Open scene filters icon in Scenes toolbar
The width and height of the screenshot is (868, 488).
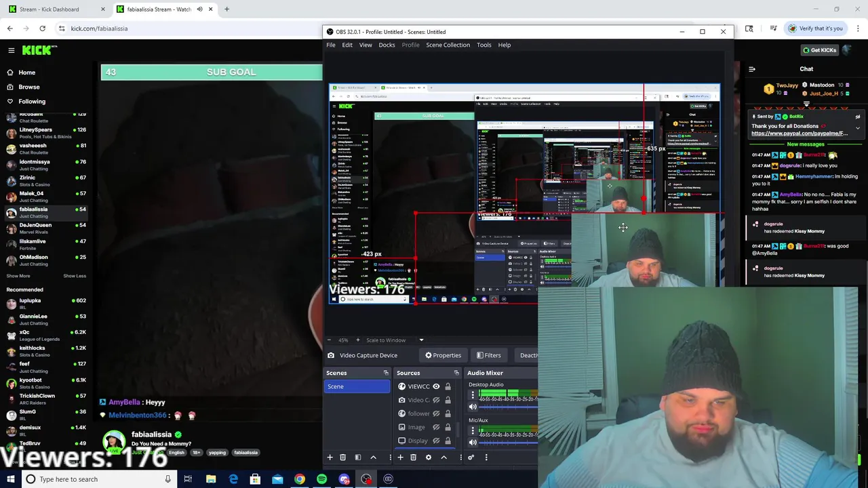[358, 457]
